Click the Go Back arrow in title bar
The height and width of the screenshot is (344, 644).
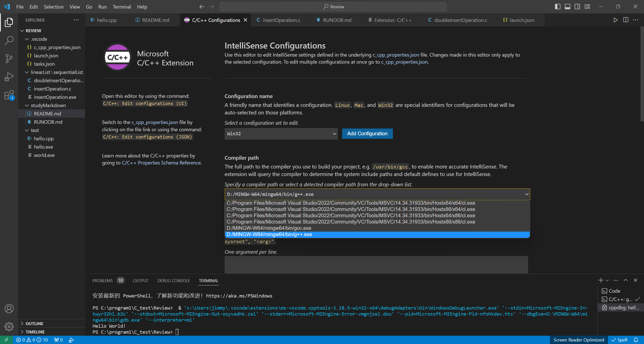pyautogui.click(x=202, y=7)
